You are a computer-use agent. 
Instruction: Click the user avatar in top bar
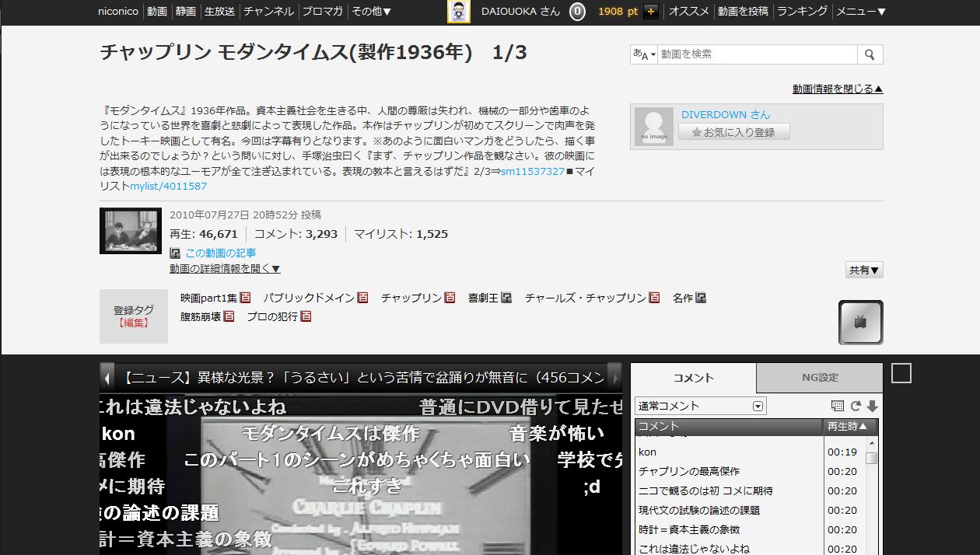(x=459, y=12)
